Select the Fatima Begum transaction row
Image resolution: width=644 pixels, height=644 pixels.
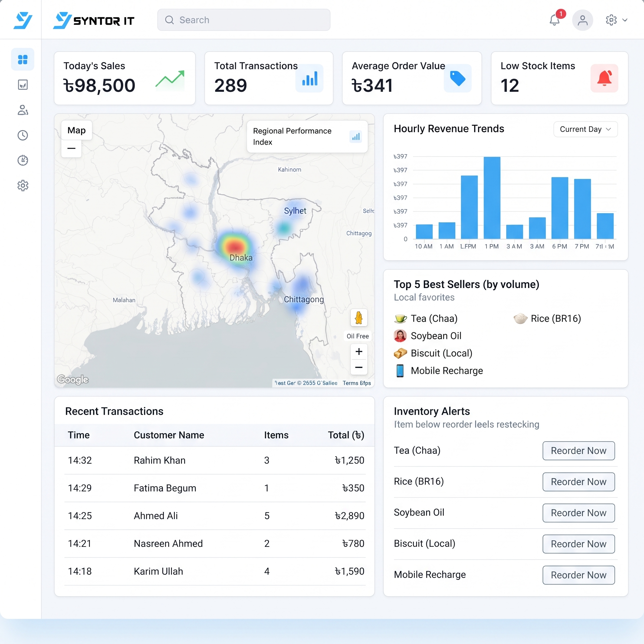coord(215,488)
